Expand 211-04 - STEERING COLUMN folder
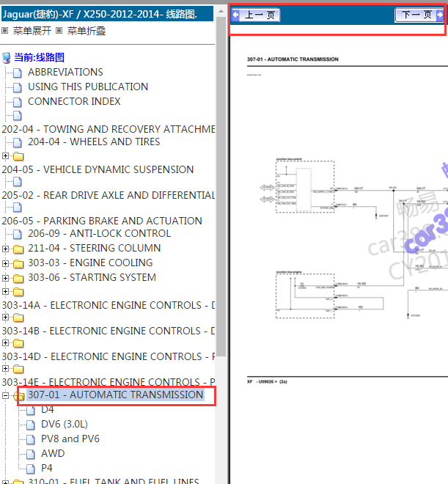The width and height of the screenshot is (448, 484). (5, 249)
